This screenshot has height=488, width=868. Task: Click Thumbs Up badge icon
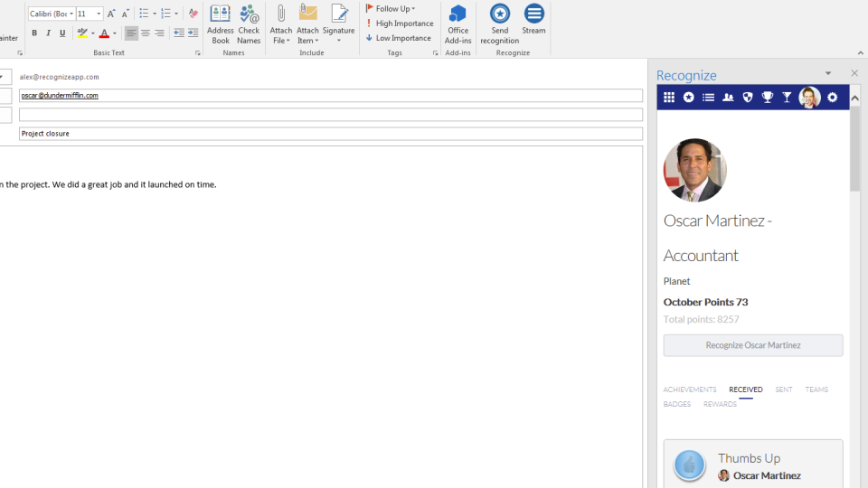[689, 465]
